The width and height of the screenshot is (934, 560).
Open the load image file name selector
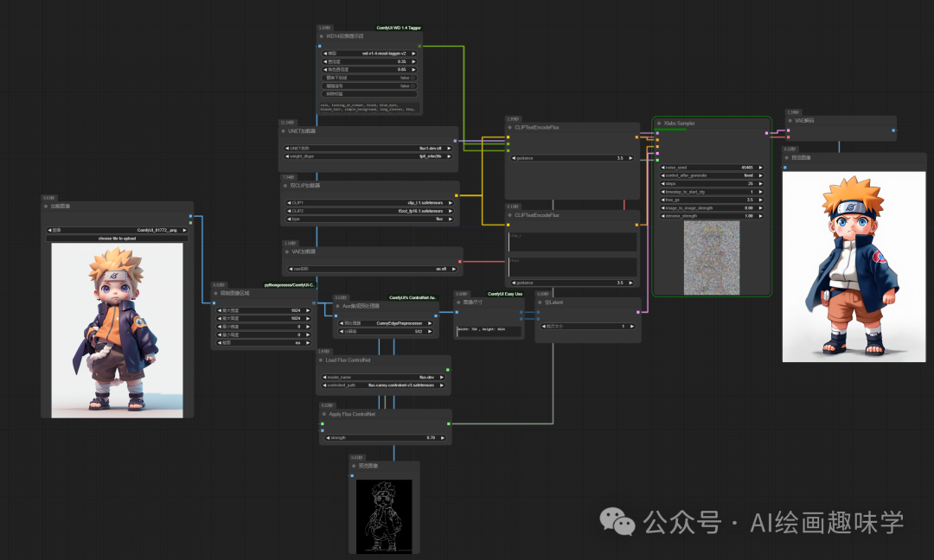point(118,230)
